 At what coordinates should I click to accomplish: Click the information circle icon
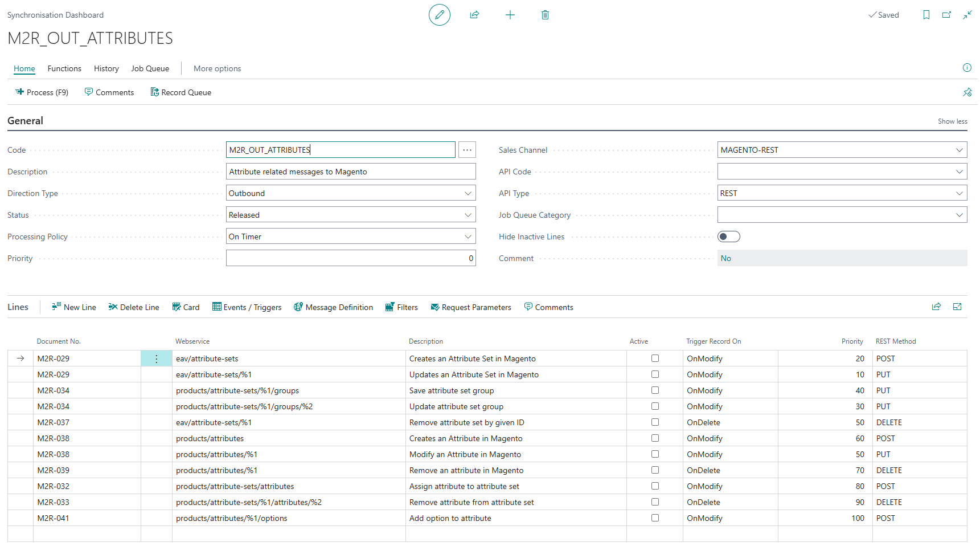pos(967,68)
